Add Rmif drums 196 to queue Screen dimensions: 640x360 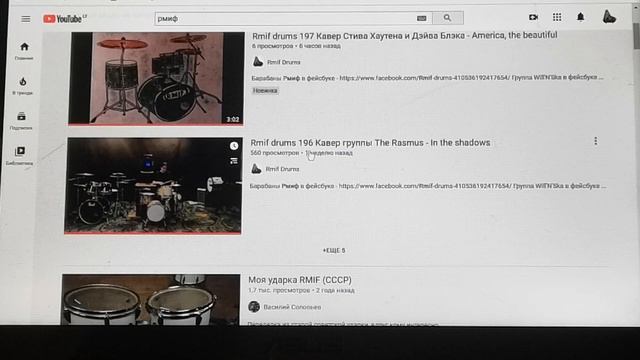[234, 161]
